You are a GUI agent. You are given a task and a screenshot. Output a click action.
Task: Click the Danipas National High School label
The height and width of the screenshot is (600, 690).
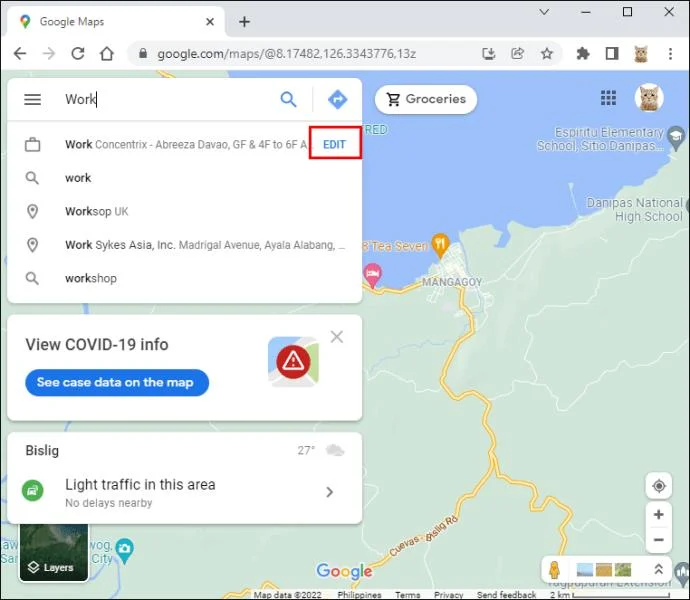click(635, 210)
